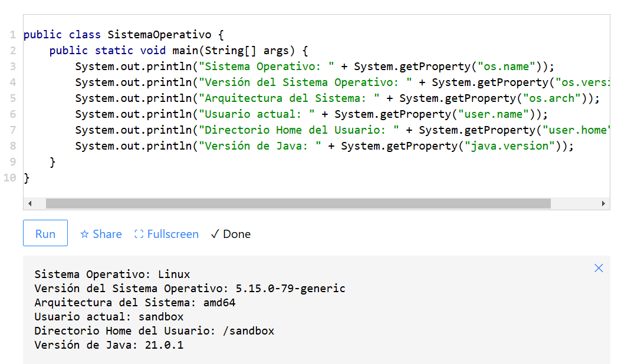This screenshot has height=364, width=631.
Task: Select the Fullscreen link text
Action: tap(173, 234)
